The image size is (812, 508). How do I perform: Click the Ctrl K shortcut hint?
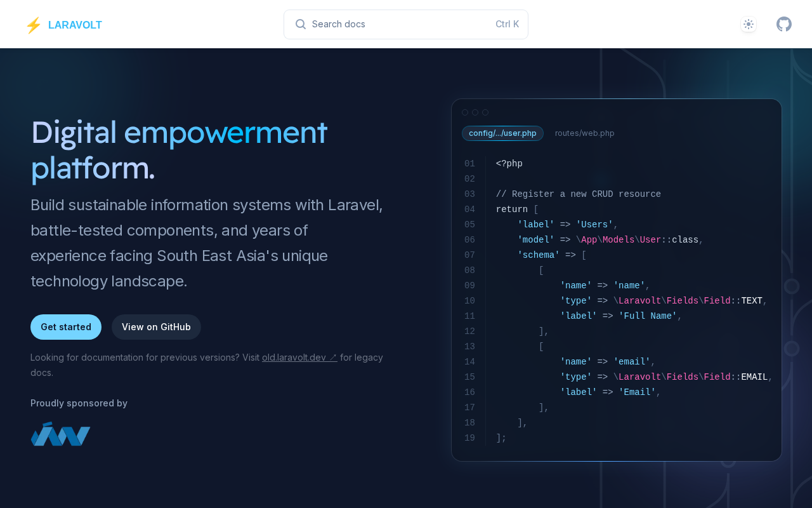click(x=507, y=24)
